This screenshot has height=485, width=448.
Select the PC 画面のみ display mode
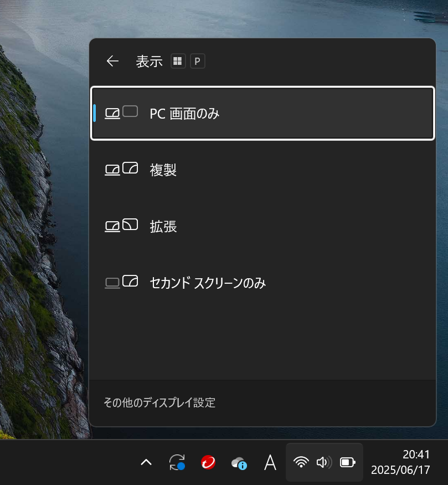[262, 113]
